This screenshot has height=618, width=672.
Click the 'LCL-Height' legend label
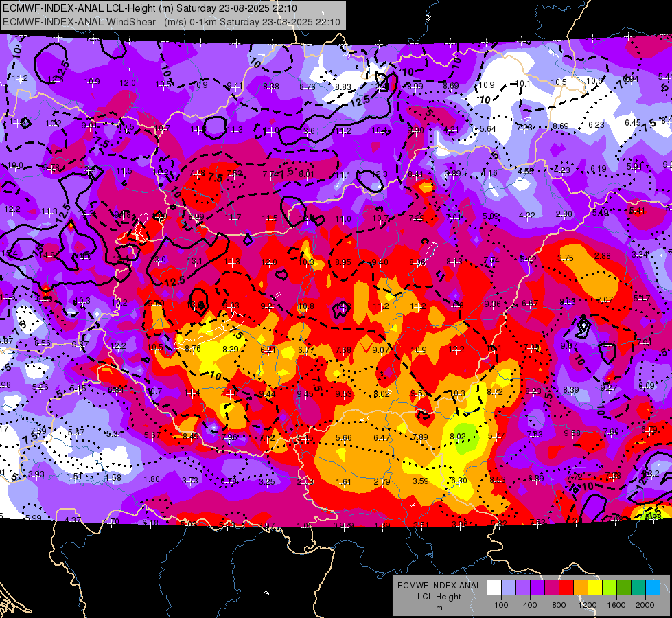click(x=439, y=597)
